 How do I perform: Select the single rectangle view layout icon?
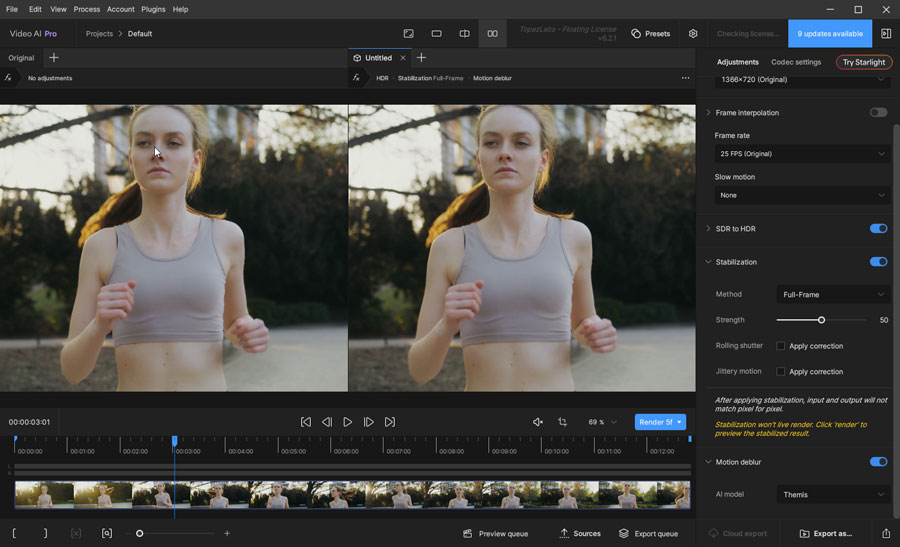(x=436, y=34)
